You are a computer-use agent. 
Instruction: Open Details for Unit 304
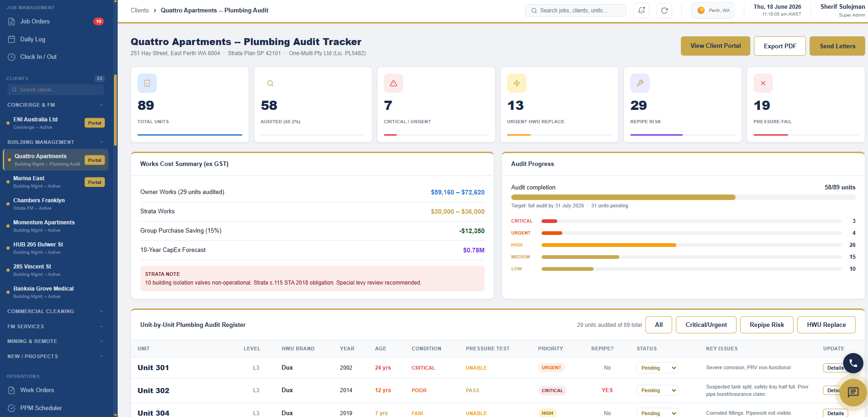835,413
